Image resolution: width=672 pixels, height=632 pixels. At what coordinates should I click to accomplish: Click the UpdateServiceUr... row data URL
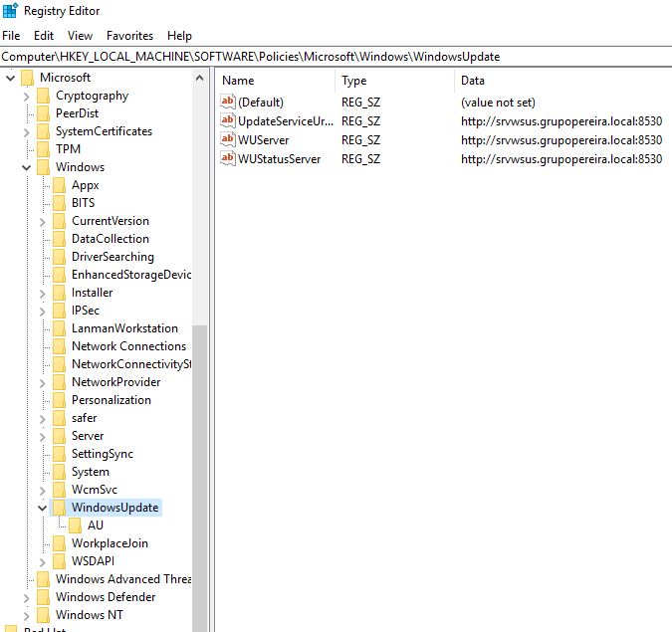click(561, 121)
